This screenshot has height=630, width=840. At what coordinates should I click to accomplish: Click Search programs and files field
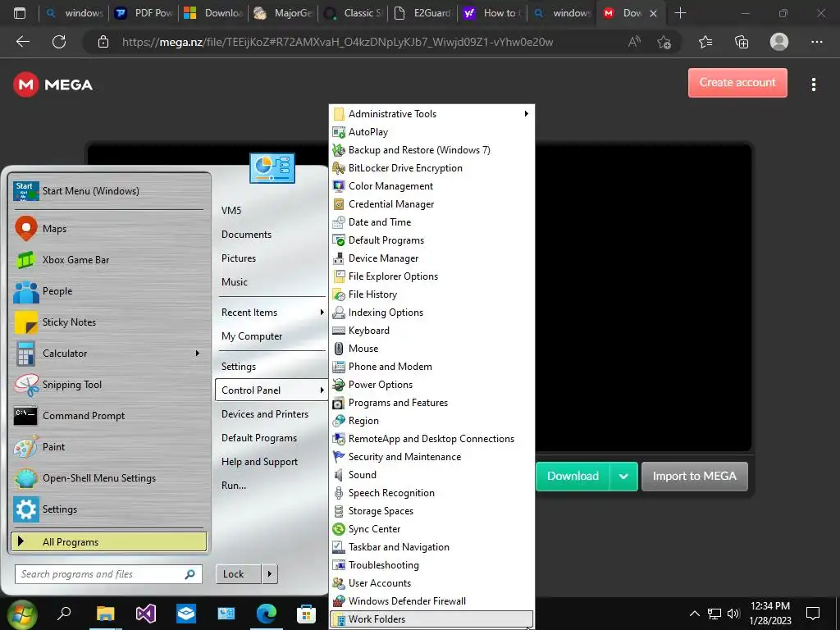click(x=108, y=574)
